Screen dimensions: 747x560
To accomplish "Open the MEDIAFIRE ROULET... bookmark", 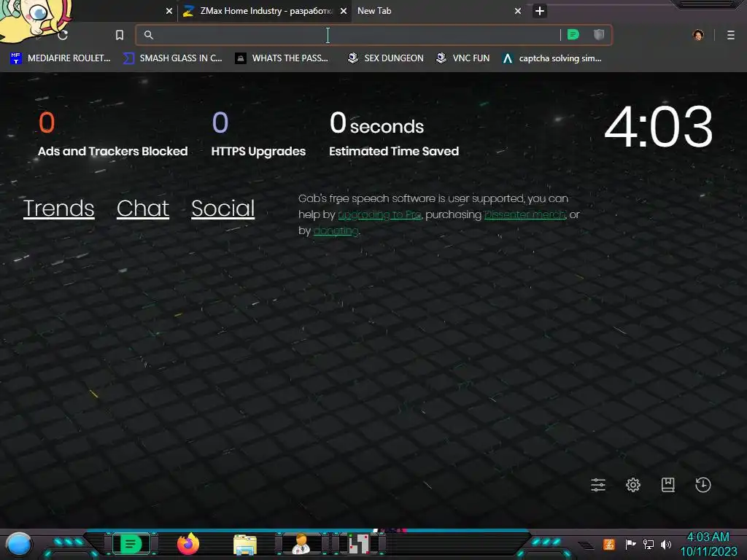I will point(60,58).
